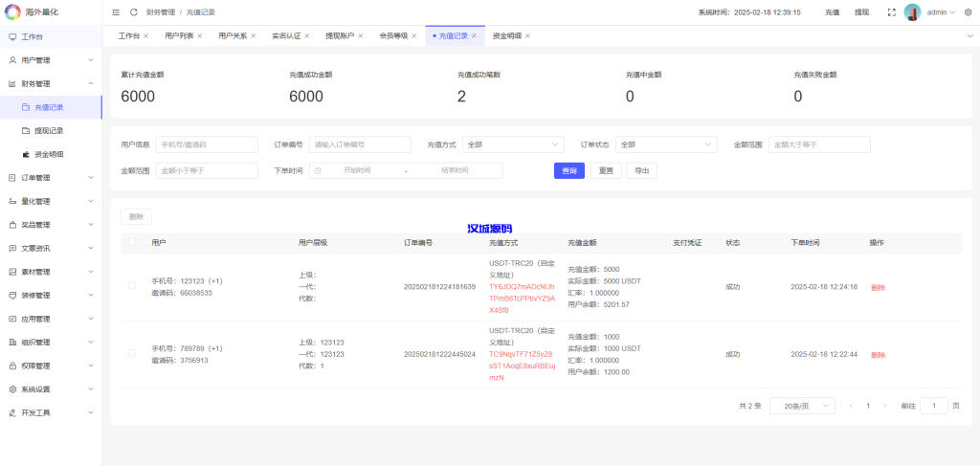
Task: Open the 充值方式 dropdown
Action: click(513, 144)
